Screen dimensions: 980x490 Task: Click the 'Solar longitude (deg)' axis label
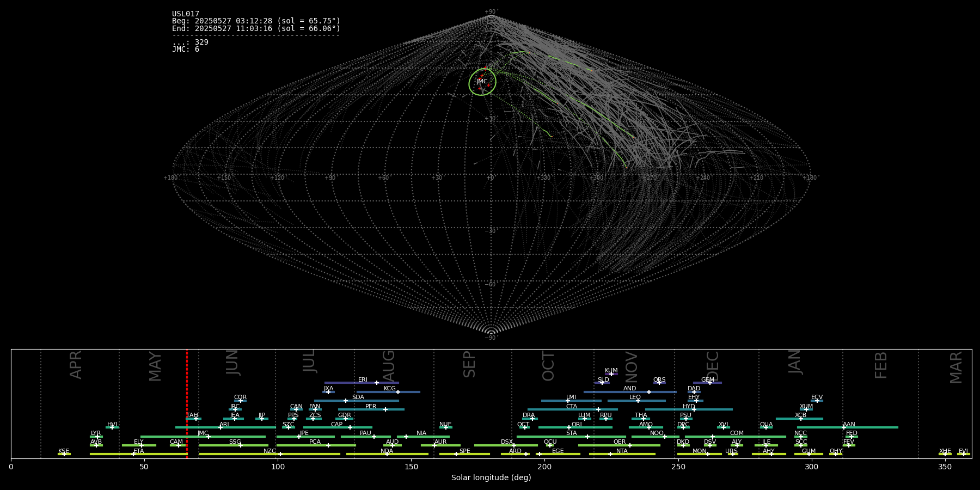tap(491, 477)
